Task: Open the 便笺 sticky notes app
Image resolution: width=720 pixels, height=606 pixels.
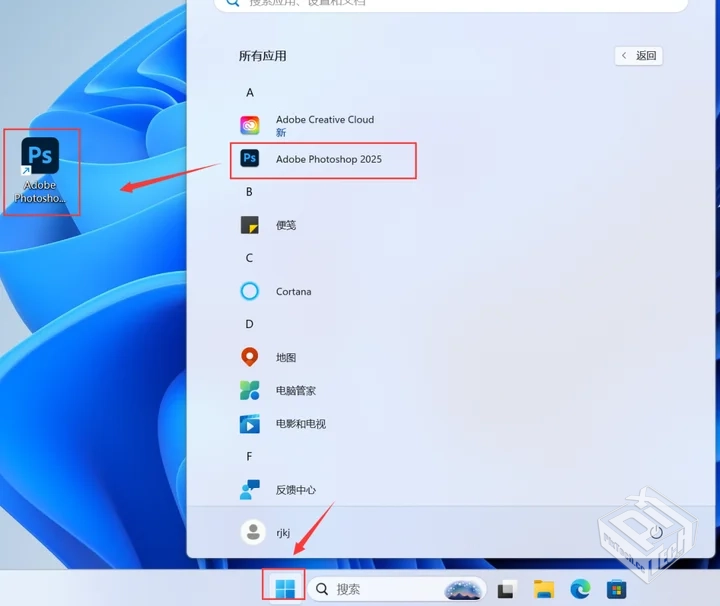Action: pos(285,225)
